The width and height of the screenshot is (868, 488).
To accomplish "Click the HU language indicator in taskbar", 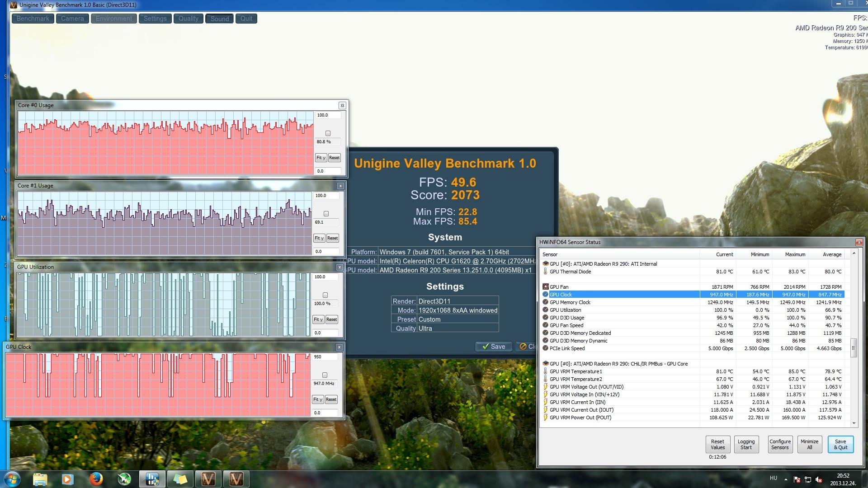I will 774,478.
